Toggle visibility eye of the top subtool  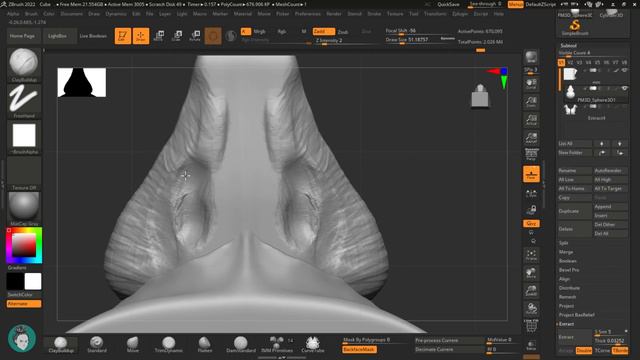coord(624,71)
